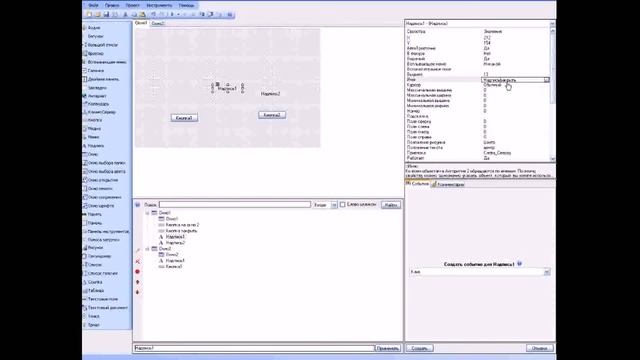Select the Бегунок component in the palette
Viewport: 640px width, 360px height.
95,36
